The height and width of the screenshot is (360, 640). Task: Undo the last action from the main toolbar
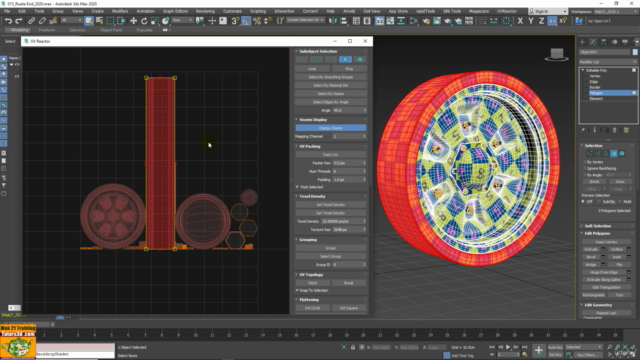point(8,21)
